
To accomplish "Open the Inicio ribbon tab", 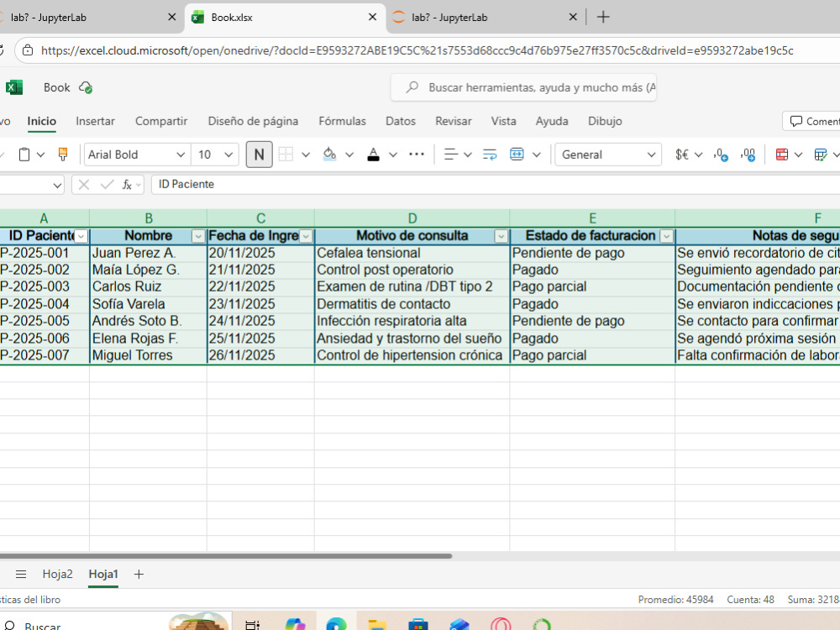I will (42, 121).
